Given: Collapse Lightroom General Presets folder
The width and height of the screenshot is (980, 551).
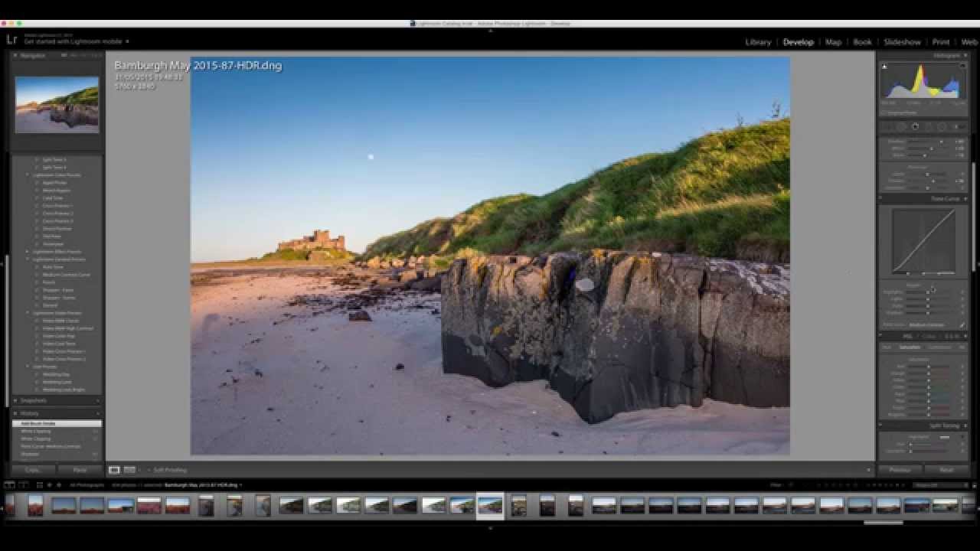Looking at the screenshot, I should tap(28, 259).
